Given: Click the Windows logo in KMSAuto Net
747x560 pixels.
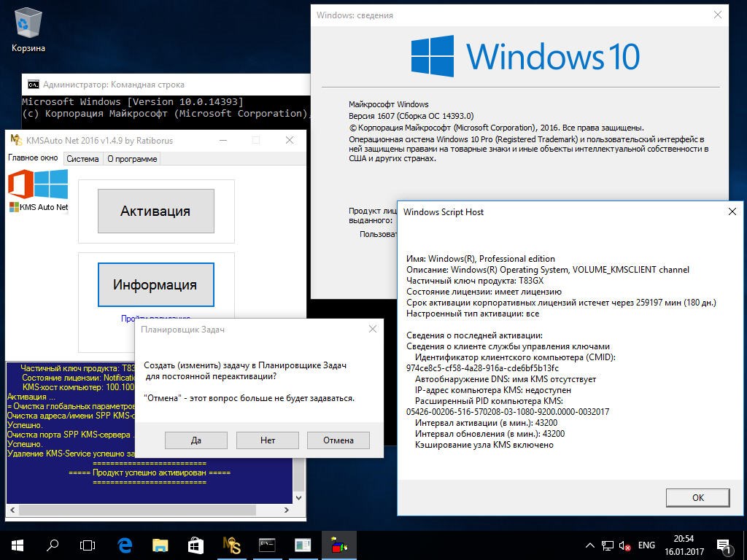Looking at the screenshot, I should pyautogui.click(x=51, y=184).
